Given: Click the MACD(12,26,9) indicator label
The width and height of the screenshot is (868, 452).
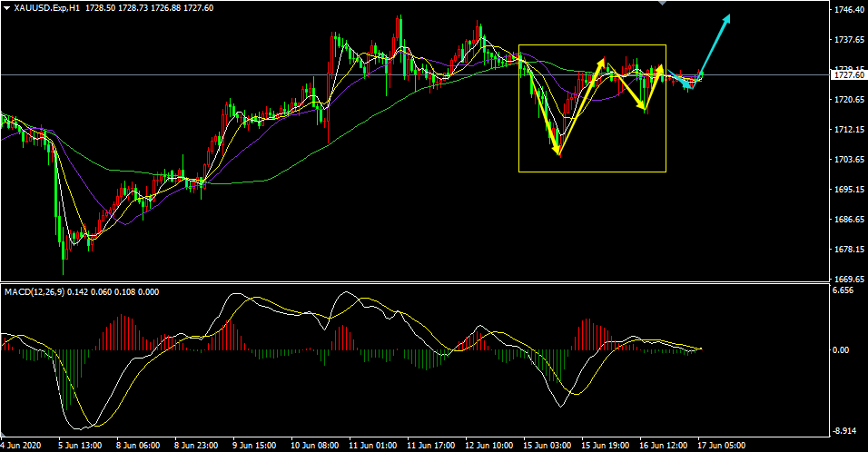Looking at the screenshot, I should point(35,291).
